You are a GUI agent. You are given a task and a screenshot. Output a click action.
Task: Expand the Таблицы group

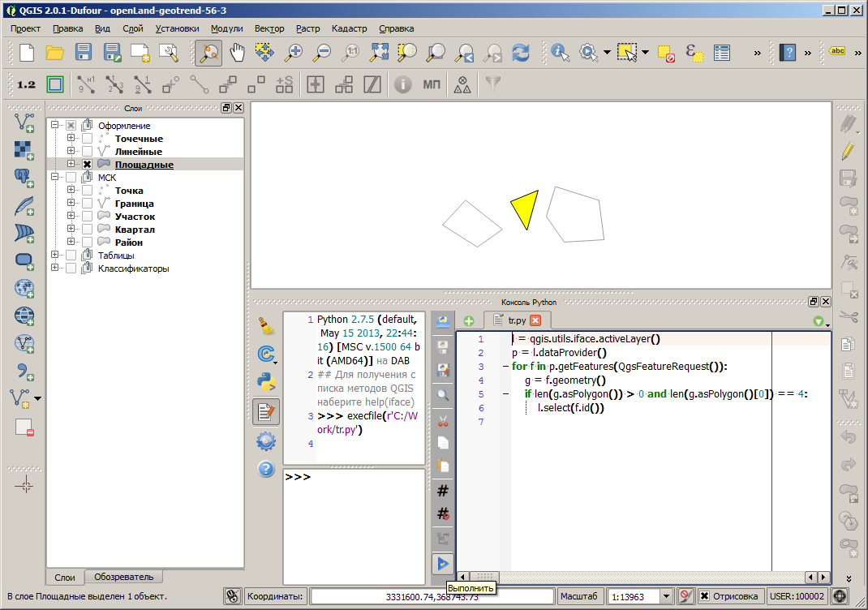pos(55,256)
